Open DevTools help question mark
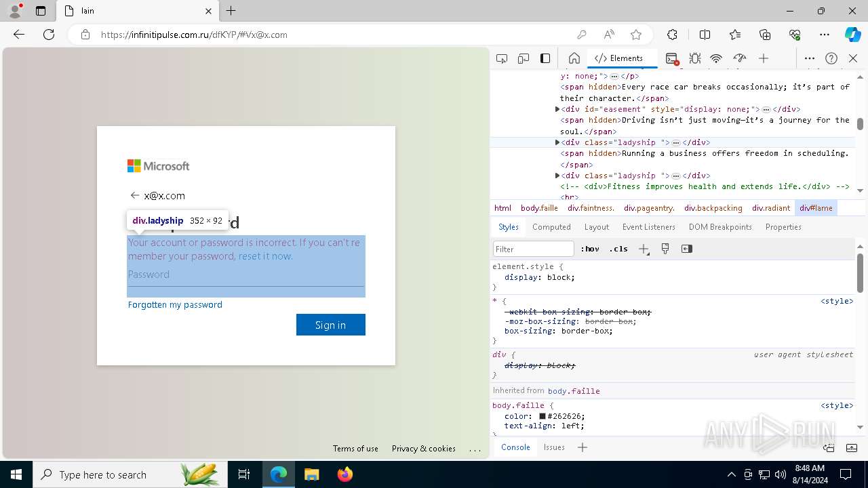This screenshot has width=868, height=488. (831, 58)
